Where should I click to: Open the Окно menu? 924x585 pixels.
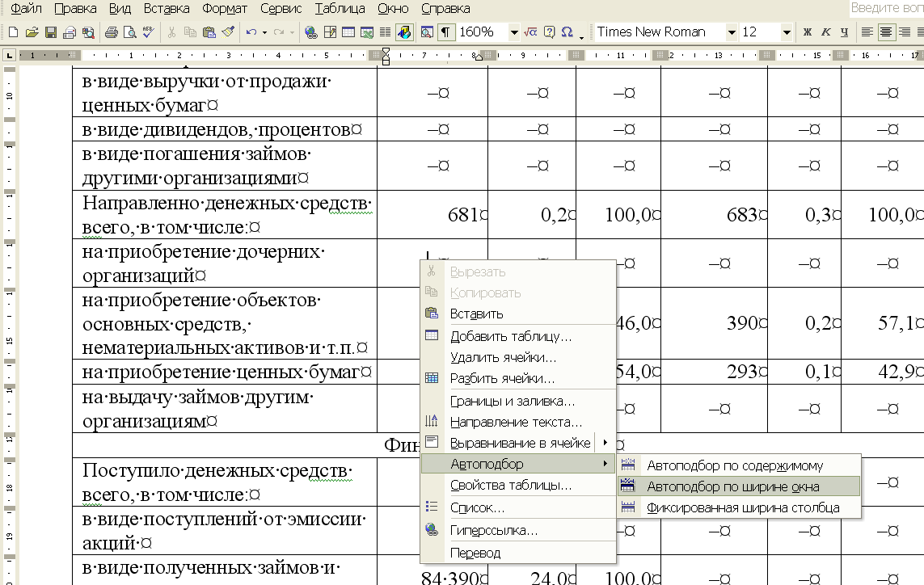tap(393, 8)
